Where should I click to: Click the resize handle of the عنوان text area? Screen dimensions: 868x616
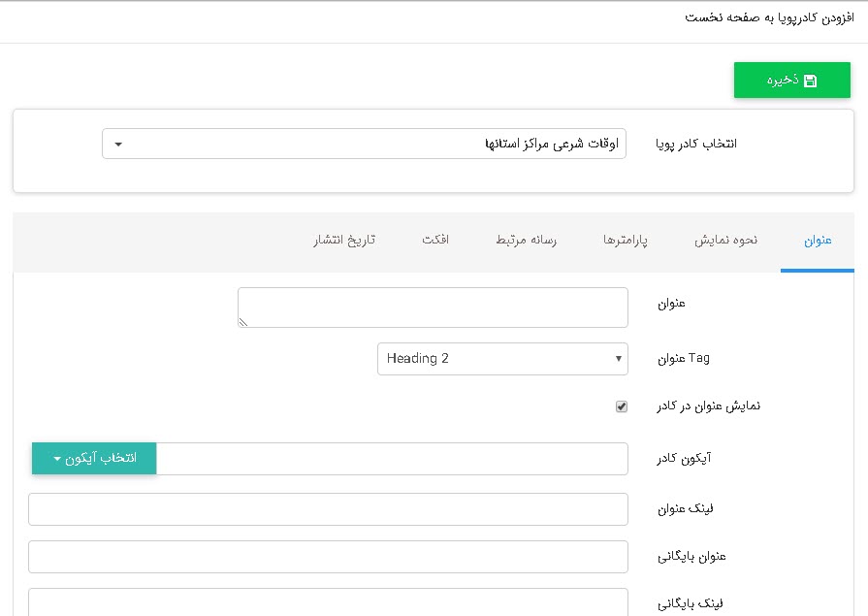(242, 322)
